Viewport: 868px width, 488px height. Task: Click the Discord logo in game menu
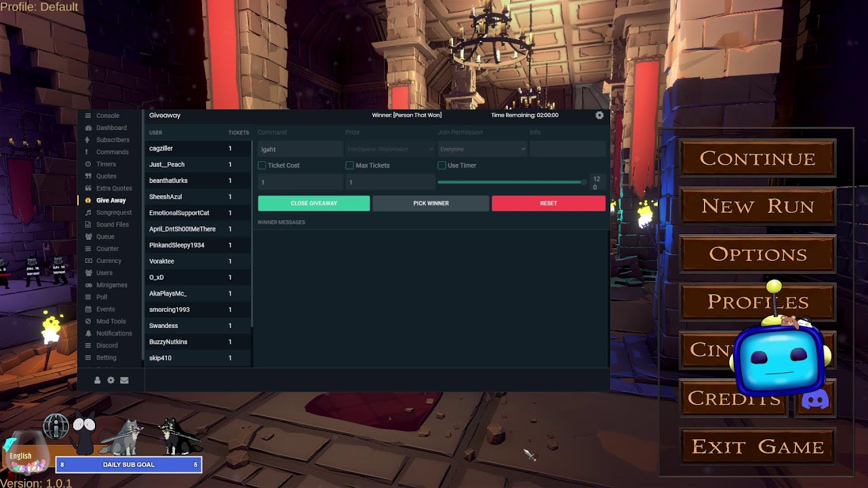(x=815, y=399)
